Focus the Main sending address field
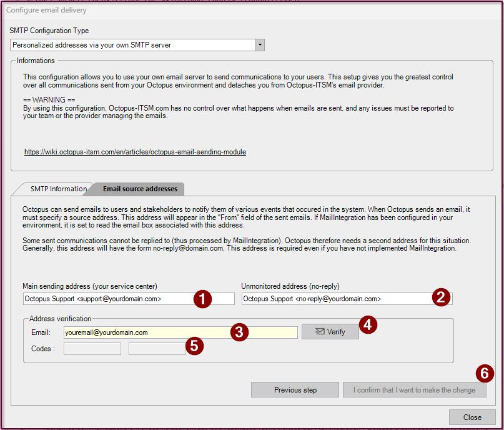 tap(106, 299)
